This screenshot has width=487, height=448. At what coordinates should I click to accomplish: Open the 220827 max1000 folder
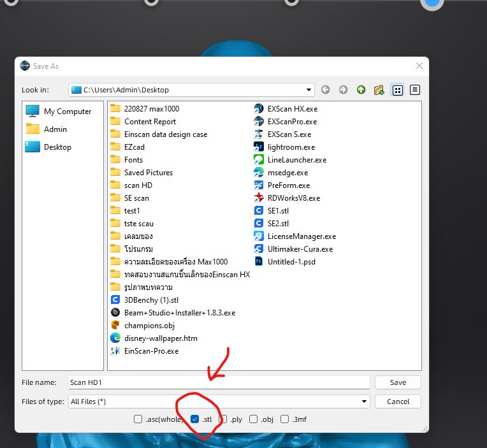click(145, 109)
